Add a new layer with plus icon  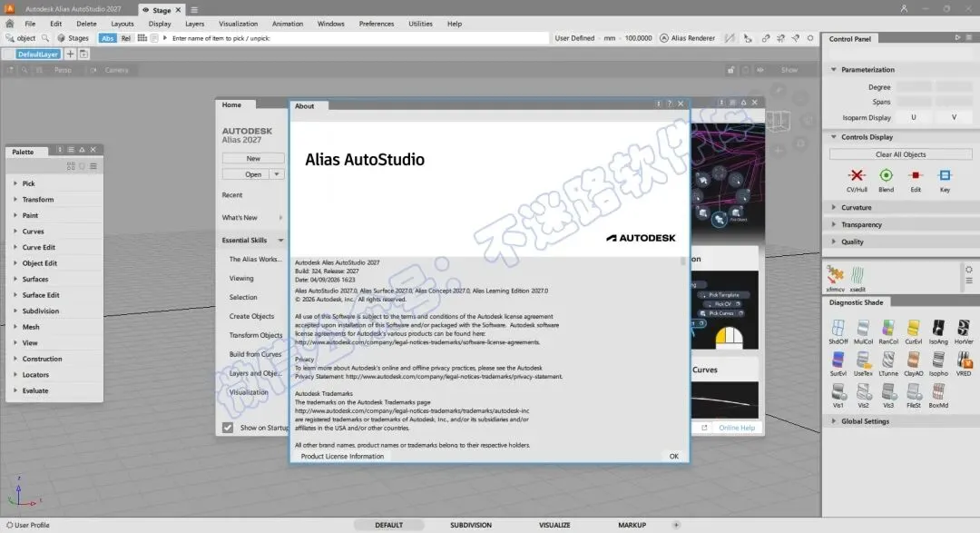tap(70, 54)
